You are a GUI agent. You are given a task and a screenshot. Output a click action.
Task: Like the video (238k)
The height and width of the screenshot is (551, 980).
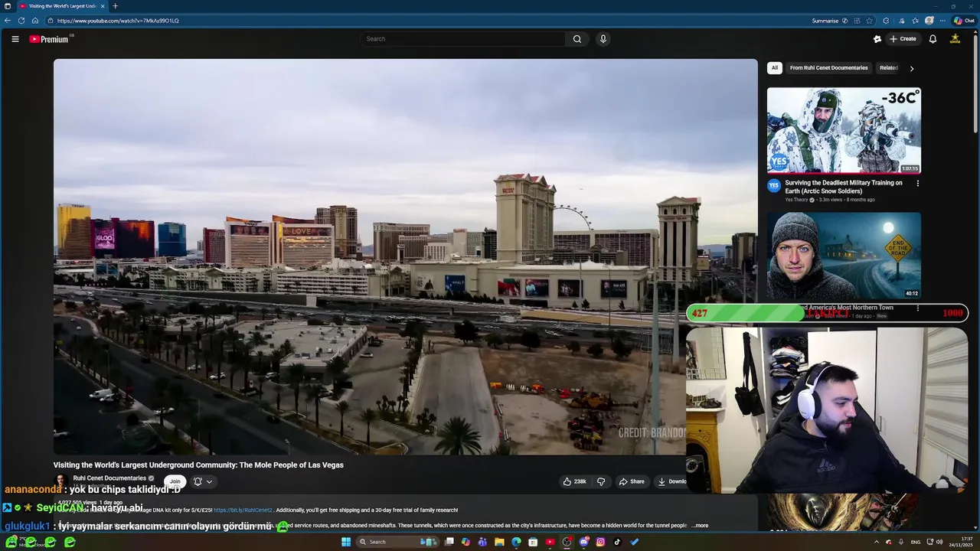[575, 481]
